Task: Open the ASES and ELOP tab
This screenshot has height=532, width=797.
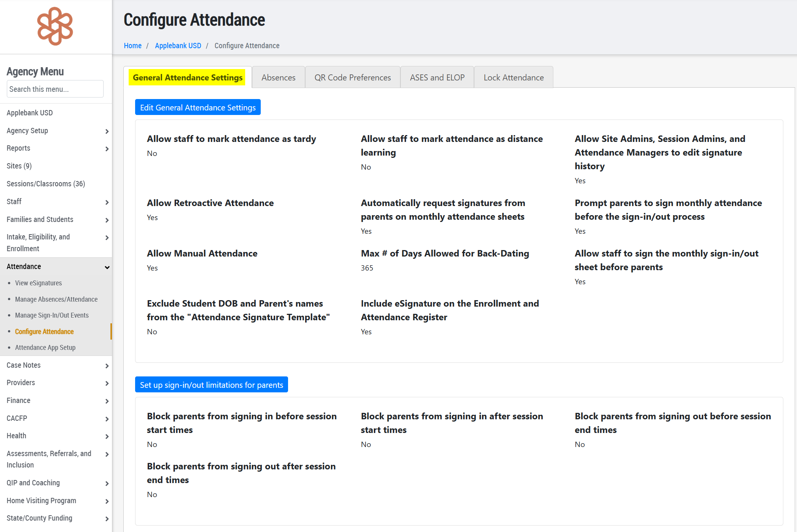Action: [437, 77]
